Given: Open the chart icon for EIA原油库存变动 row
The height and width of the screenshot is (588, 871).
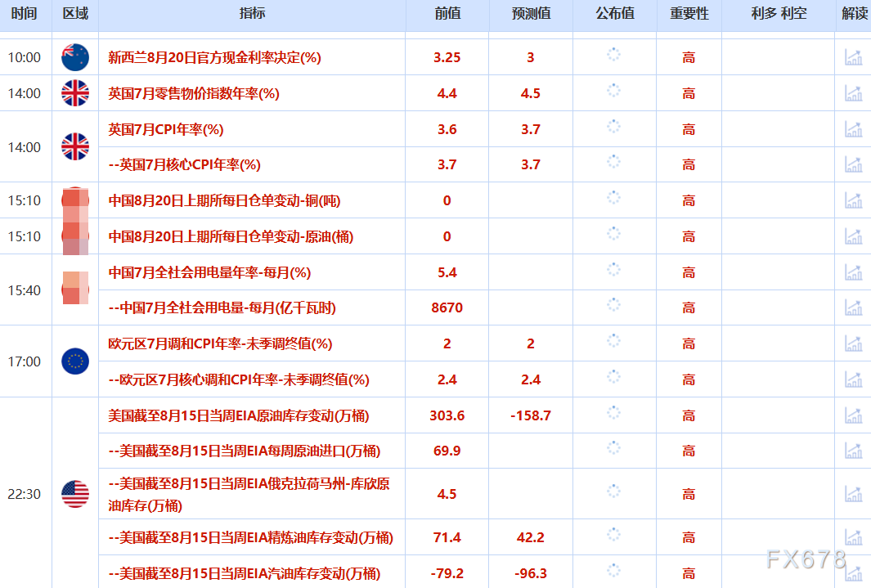Looking at the screenshot, I should coord(855,415).
